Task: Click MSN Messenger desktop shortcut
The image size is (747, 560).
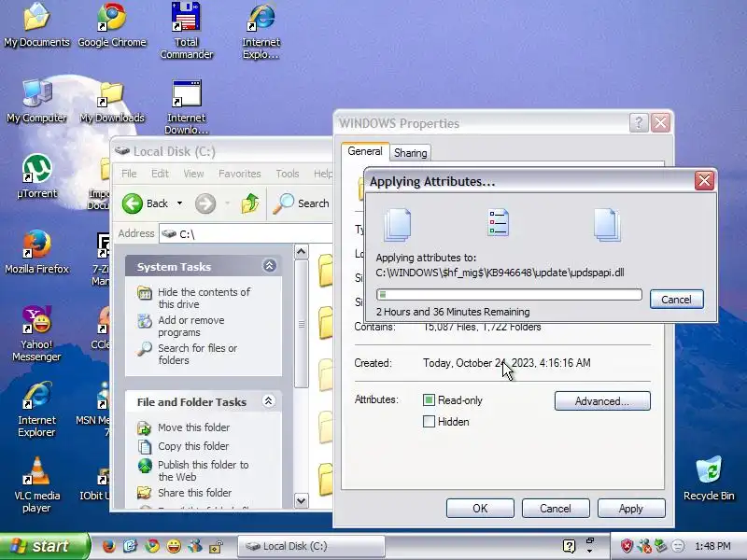Action: click(94, 409)
